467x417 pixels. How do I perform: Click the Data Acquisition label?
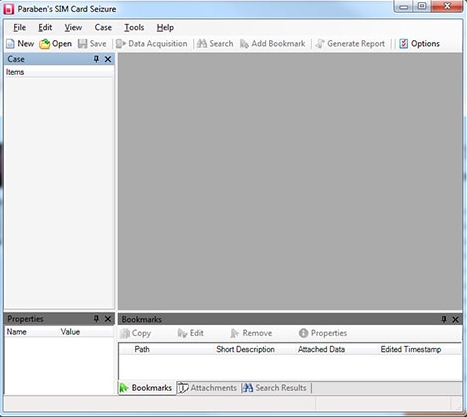coord(158,44)
